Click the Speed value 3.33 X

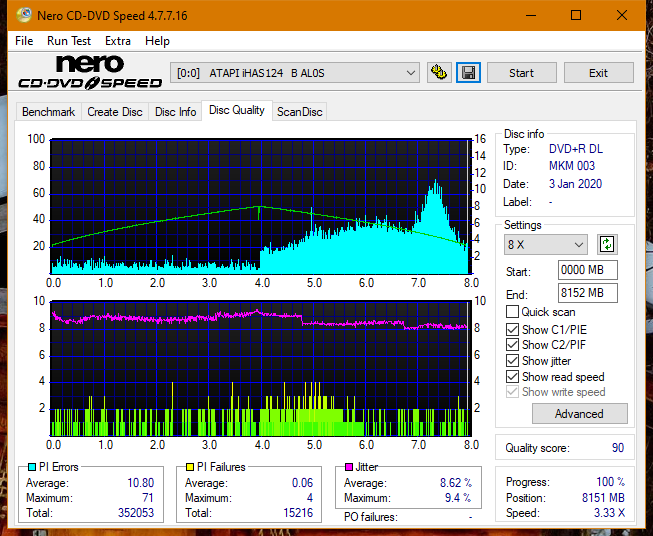pyautogui.click(x=609, y=512)
